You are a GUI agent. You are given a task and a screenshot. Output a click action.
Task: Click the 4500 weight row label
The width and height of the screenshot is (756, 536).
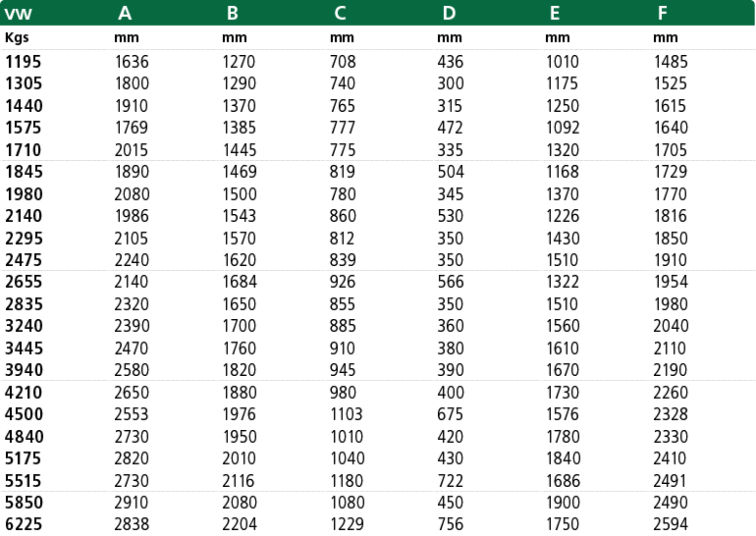tap(24, 414)
